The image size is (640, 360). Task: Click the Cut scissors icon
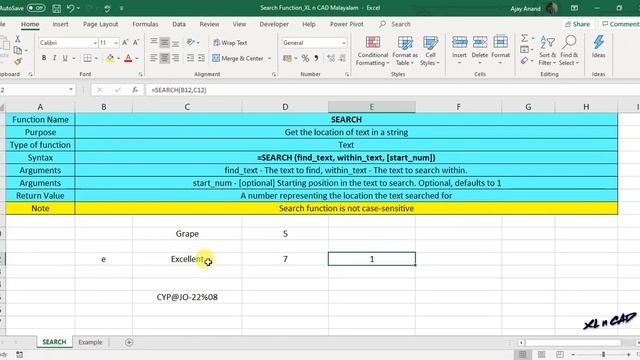click(x=18, y=39)
